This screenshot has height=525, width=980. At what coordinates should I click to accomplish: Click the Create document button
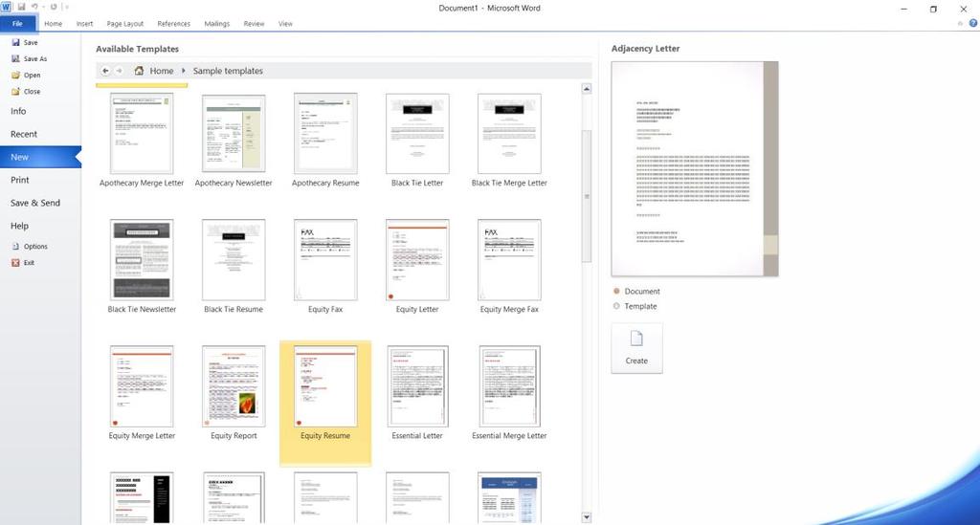click(636, 348)
